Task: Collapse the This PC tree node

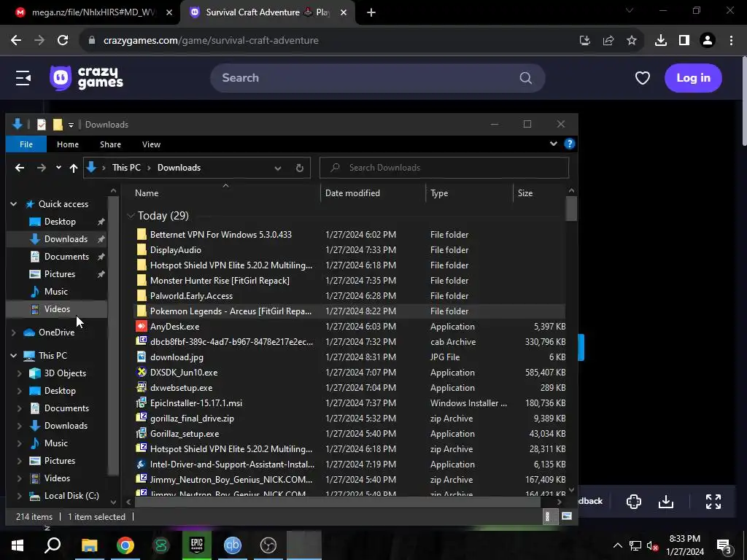Action: pyautogui.click(x=14, y=356)
